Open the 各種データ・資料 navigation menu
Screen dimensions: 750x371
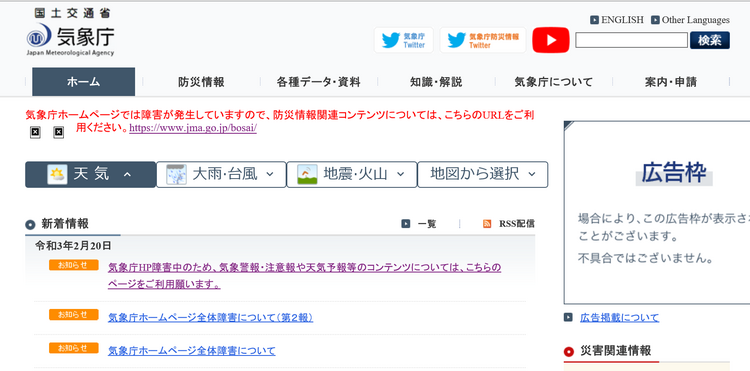[x=319, y=82]
